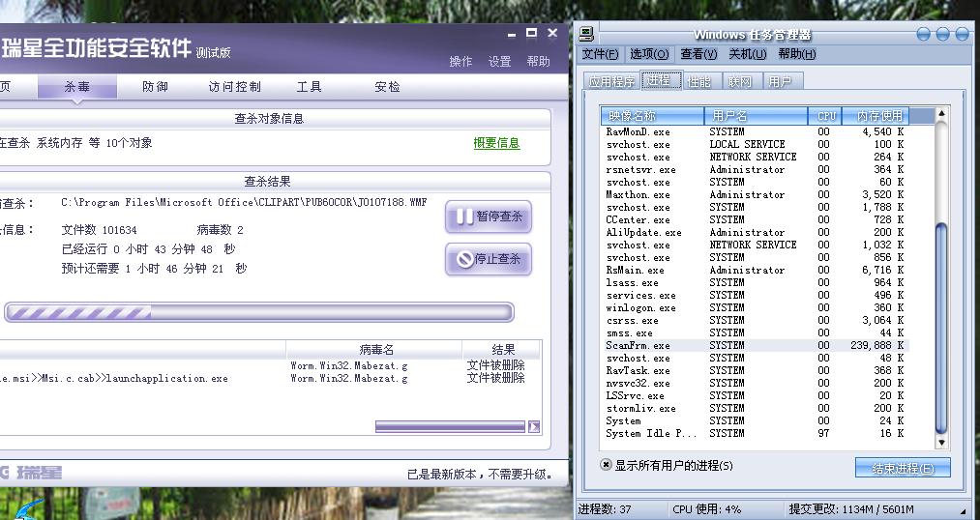Click the stop icon on 停止查杀 button
Image resolution: width=980 pixels, height=520 pixels.
click(x=464, y=259)
